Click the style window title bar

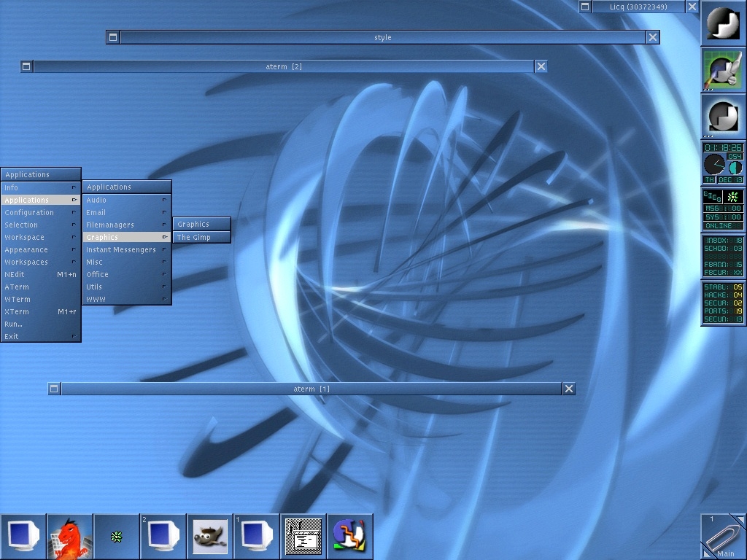tap(382, 37)
